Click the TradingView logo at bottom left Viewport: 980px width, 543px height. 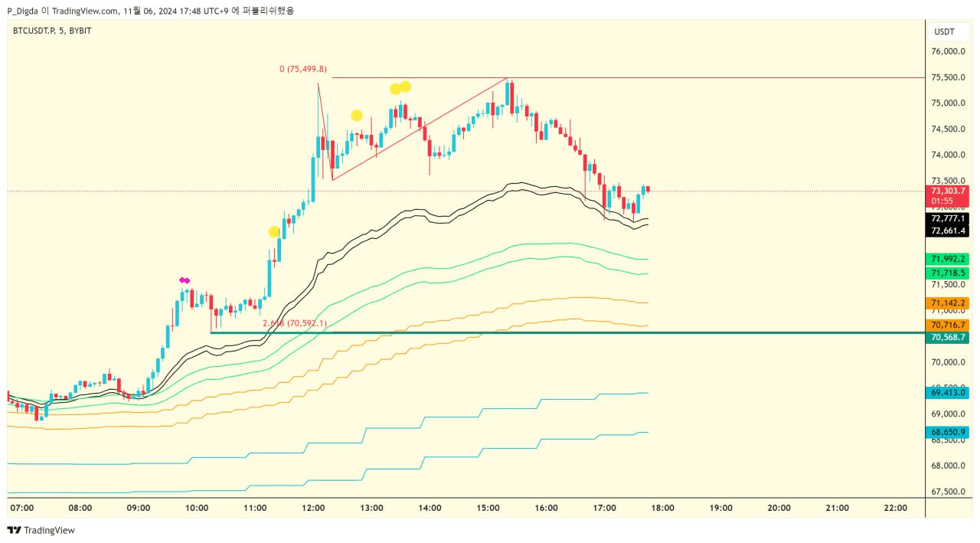click(41, 530)
